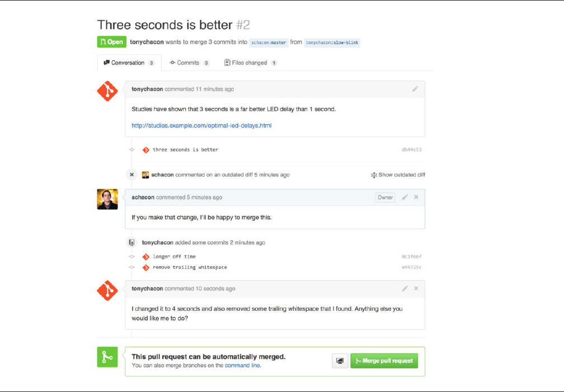
Task: Select the Conversation tab
Action: click(x=128, y=63)
